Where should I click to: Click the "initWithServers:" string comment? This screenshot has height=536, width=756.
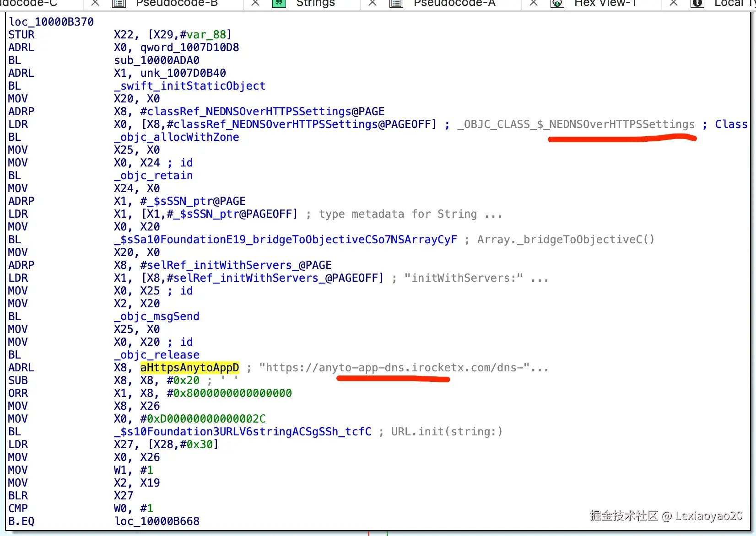tap(464, 278)
